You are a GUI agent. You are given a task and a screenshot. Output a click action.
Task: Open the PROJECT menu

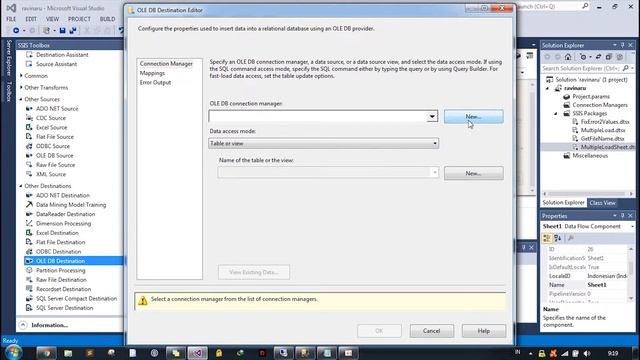click(79, 19)
